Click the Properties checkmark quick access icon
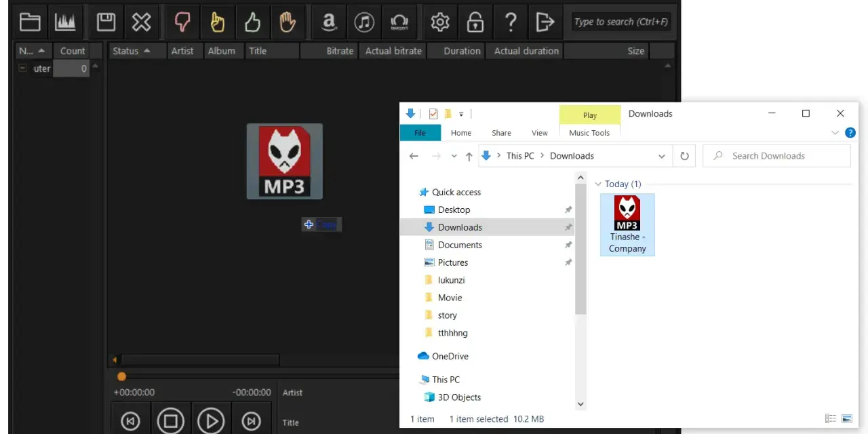The width and height of the screenshot is (868, 434). pyautogui.click(x=433, y=114)
